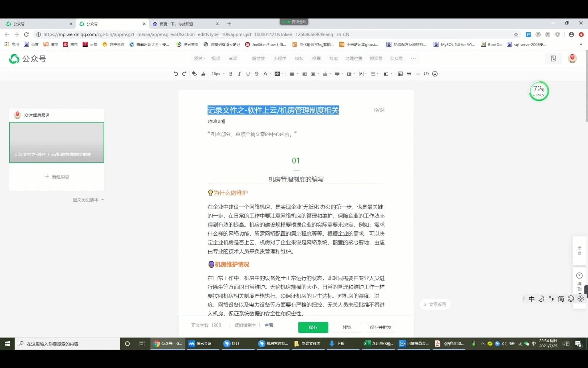Open the text background color dropdown
Image resolution: width=588 pixels, height=368 pixels.
278,74
